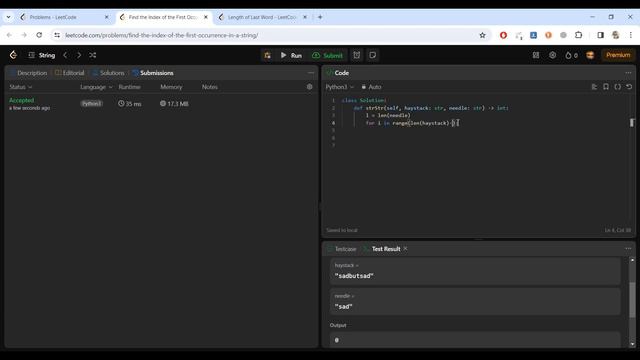Screen dimensions: 640x360
Task: Click the test result scrollbar thumb
Action: [x=632, y=300]
